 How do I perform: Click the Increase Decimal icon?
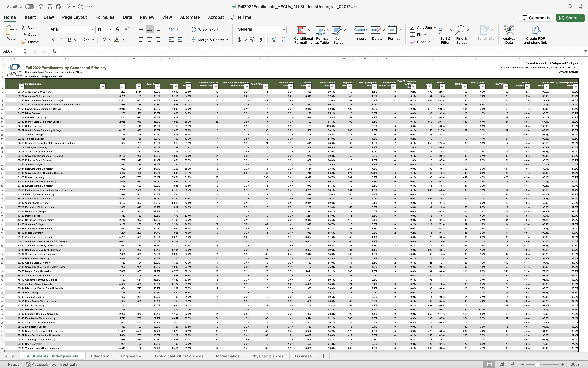(274, 40)
